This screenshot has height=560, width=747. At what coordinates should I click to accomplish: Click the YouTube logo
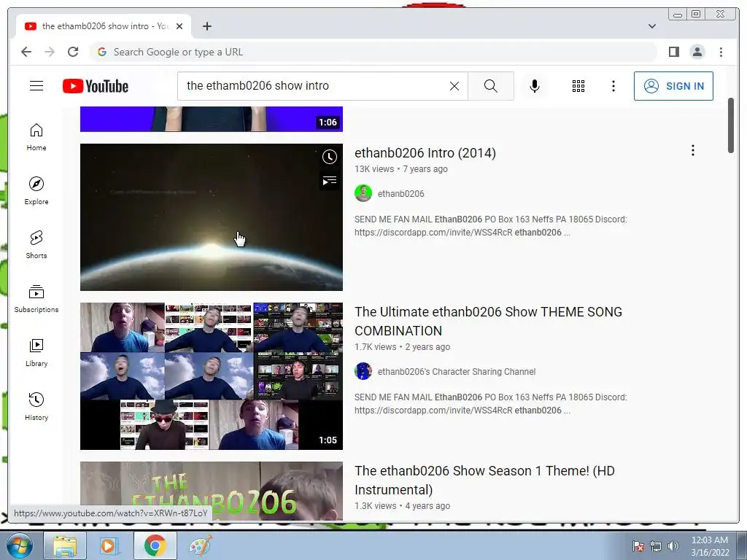coord(96,86)
